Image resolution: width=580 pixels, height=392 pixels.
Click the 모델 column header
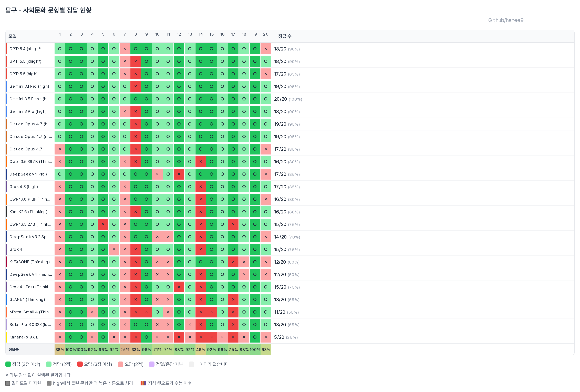(13, 36)
